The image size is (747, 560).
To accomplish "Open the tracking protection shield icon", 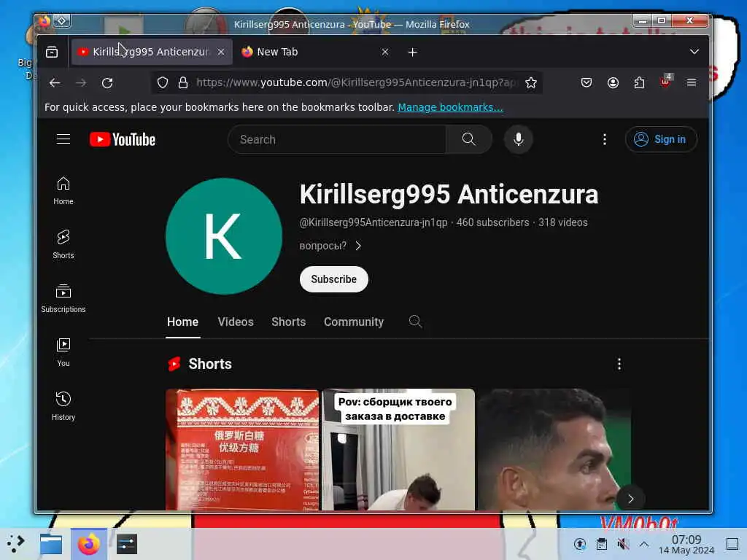I will (x=163, y=83).
